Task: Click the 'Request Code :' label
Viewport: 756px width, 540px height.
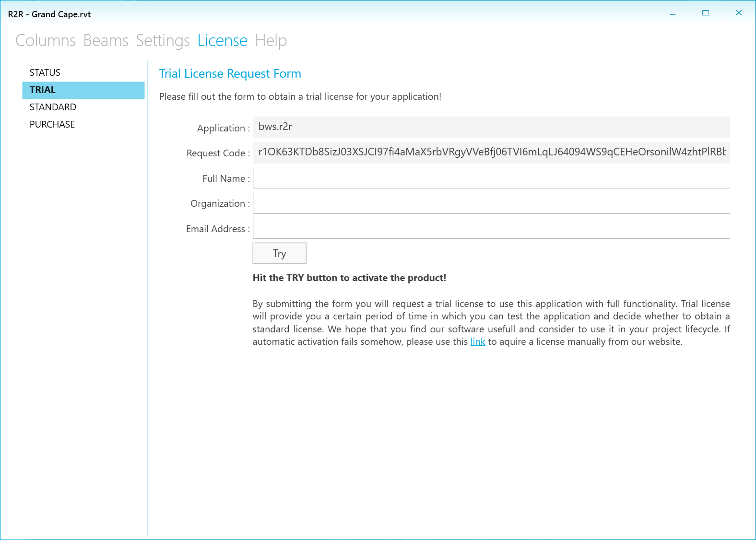Action: point(218,153)
